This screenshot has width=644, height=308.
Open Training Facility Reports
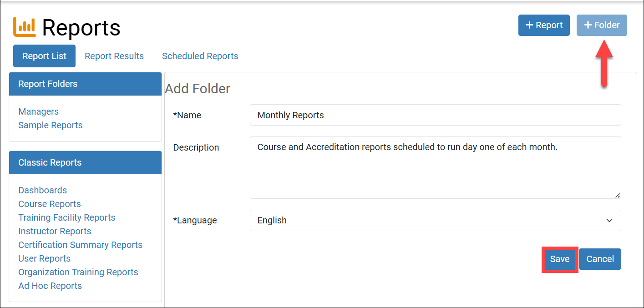tap(66, 217)
